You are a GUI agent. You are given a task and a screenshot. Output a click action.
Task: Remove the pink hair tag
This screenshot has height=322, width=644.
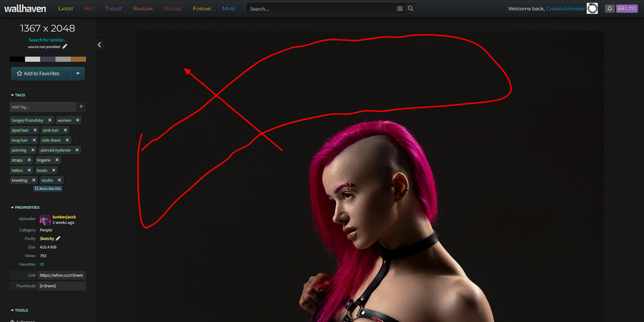pyautogui.click(x=65, y=130)
